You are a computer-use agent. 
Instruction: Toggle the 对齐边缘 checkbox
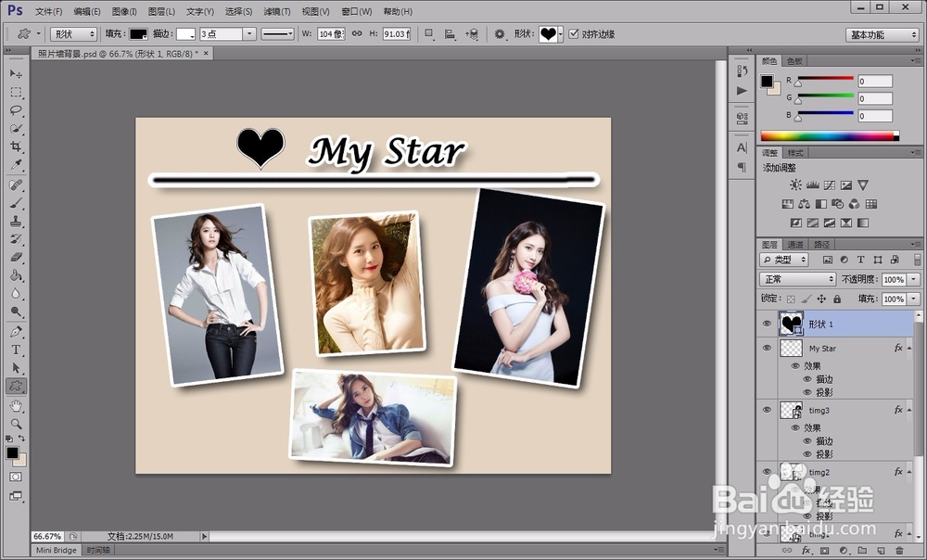pos(574,34)
